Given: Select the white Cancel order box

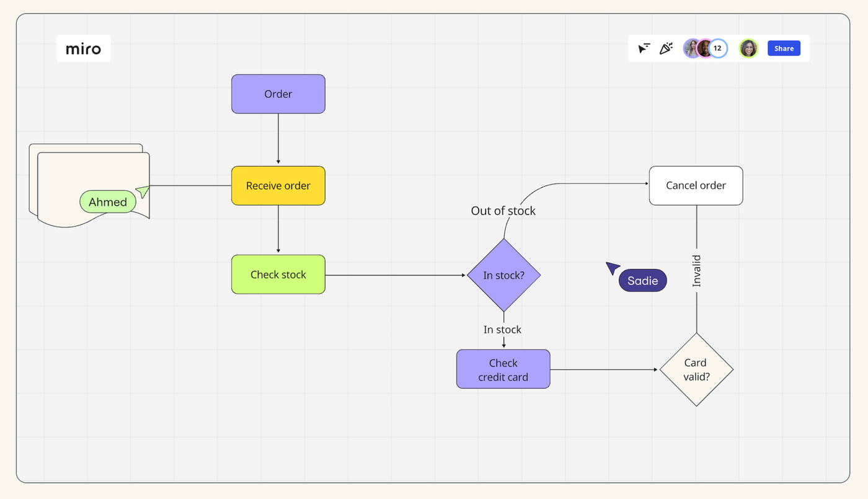Looking at the screenshot, I should pyautogui.click(x=696, y=185).
